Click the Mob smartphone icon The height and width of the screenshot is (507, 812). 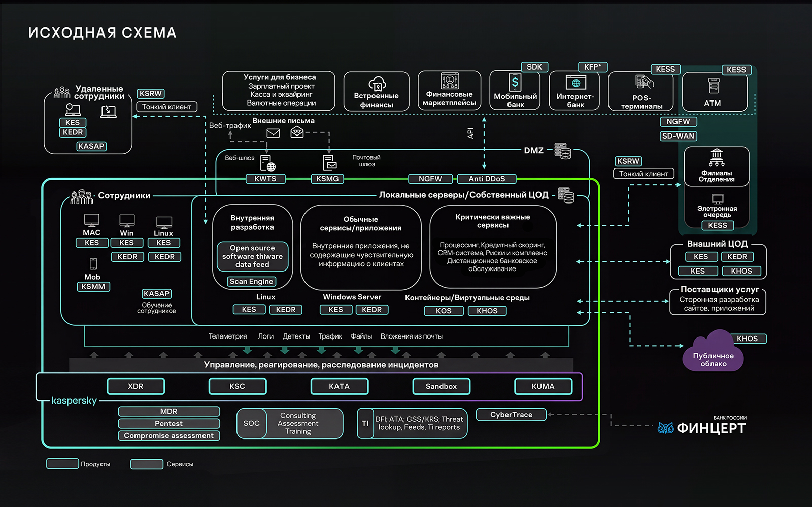pyautogui.click(x=93, y=264)
